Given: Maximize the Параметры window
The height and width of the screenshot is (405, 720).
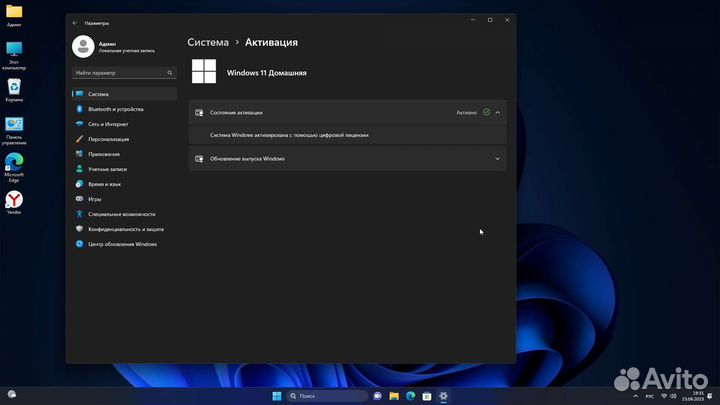Looking at the screenshot, I should pos(490,20).
